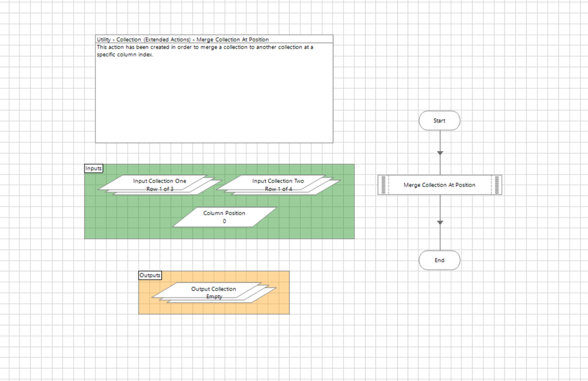Click the Outputs block label
Viewport: 588px width, 381px height.
pos(150,275)
